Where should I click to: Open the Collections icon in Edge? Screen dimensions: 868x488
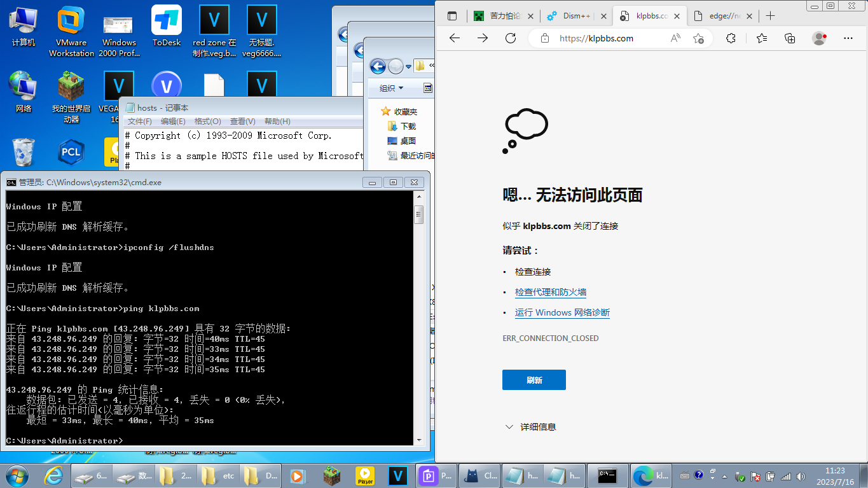click(790, 38)
